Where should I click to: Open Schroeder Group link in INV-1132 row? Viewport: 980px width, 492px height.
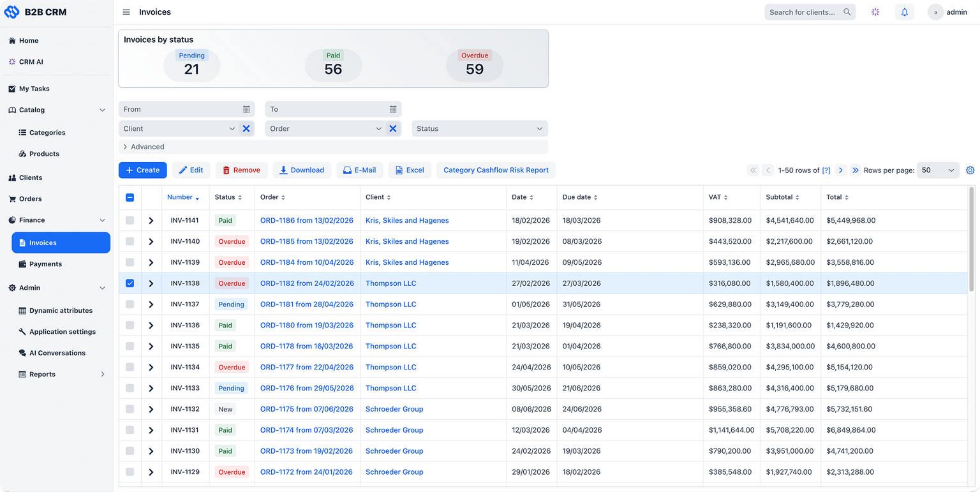click(394, 409)
